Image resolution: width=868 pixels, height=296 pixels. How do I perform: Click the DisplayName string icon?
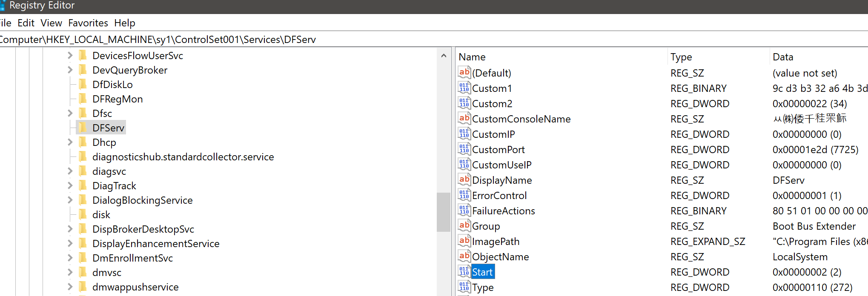pos(464,179)
